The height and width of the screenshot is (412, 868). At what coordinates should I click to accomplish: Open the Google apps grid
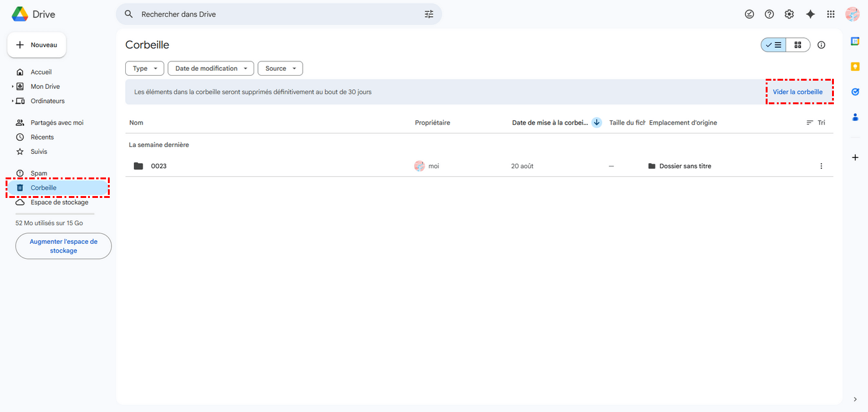tap(831, 14)
